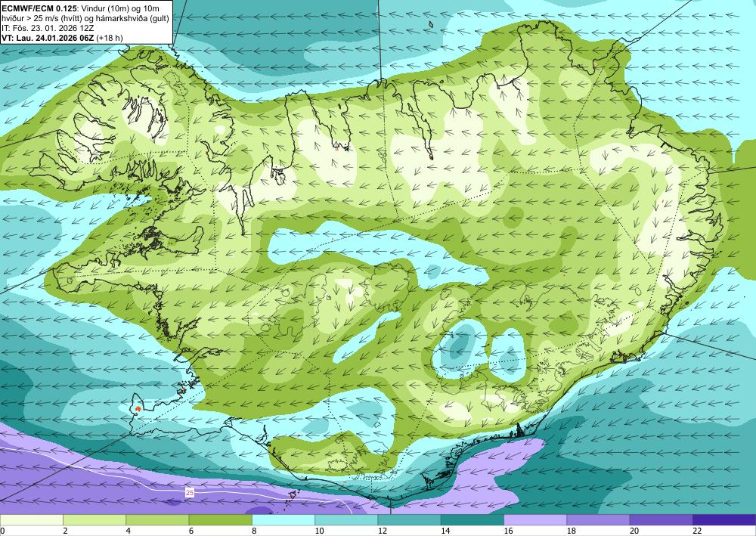
Task: Click the legend tick label '18'
Action: click(x=572, y=531)
